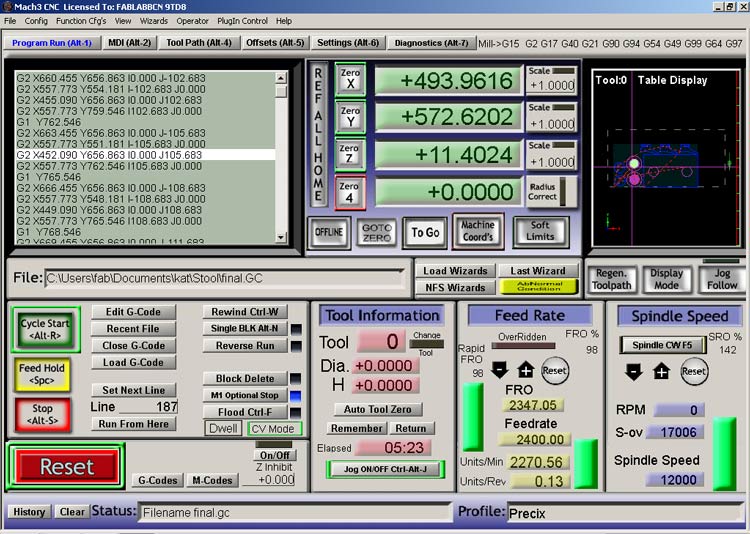This screenshot has width=750, height=534.
Task: Click feed rate decrease arrow
Action: coord(500,370)
